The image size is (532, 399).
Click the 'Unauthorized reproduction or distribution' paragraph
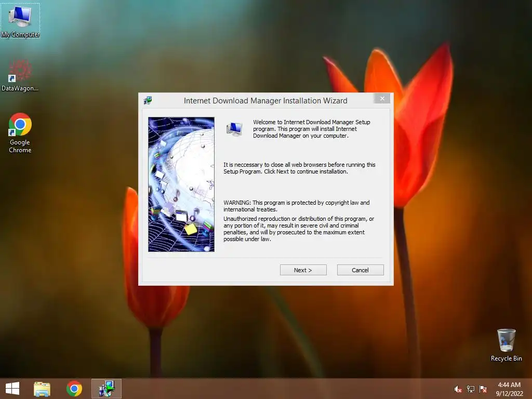(299, 229)
